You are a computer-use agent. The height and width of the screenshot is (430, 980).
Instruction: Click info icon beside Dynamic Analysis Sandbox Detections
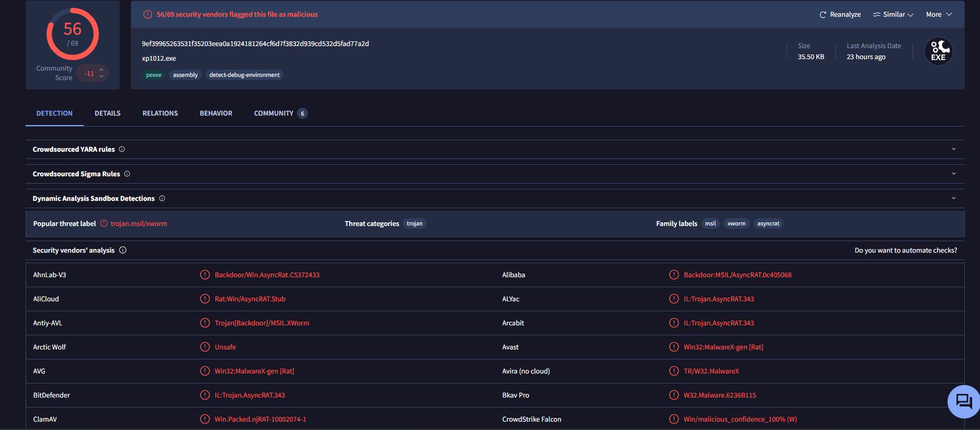pyautogui.click(x=162, y=198)
